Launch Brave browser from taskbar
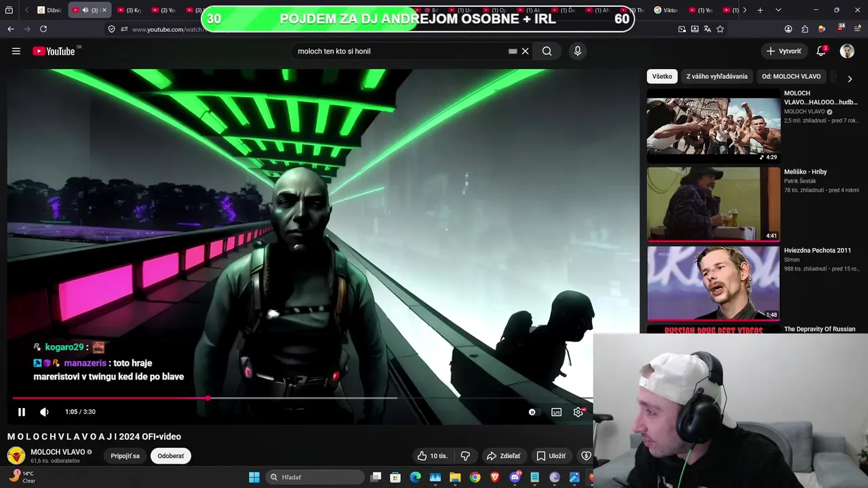Screen dimensions: 868x488 [495, 477]
